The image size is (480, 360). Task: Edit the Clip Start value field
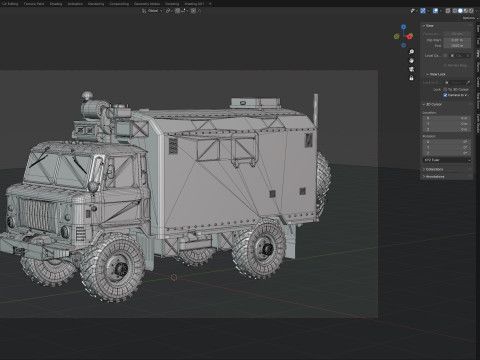(x=457, y=40)
